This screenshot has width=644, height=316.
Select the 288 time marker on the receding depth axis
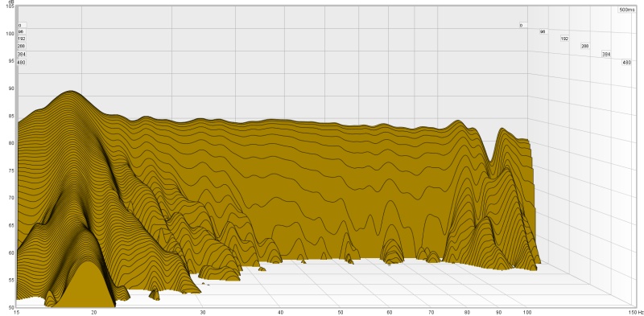click(585, 47)
